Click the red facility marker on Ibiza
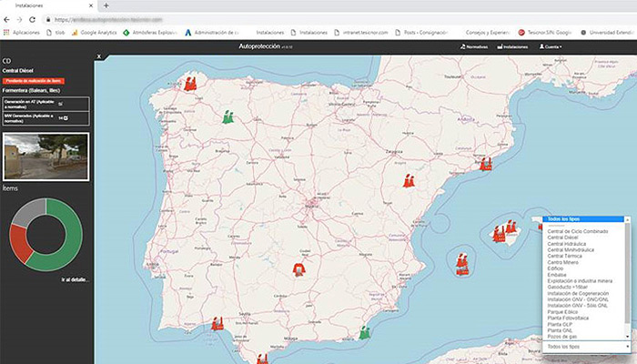637x364 pixels. click(x=463, y=263)
